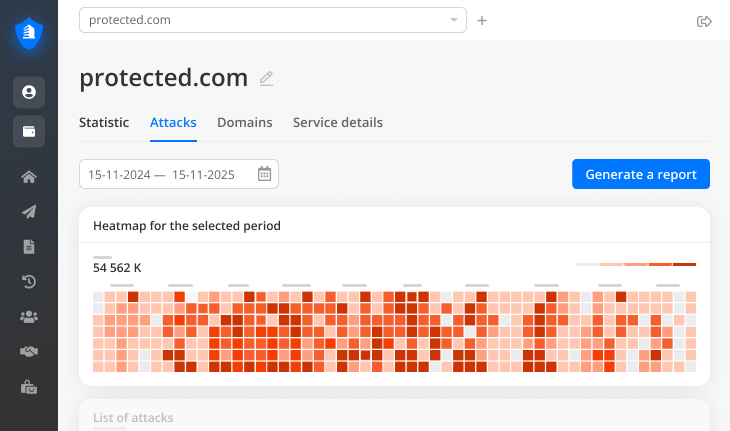
Task: Open the history clock sidebar icon
Action: point(28,282)
